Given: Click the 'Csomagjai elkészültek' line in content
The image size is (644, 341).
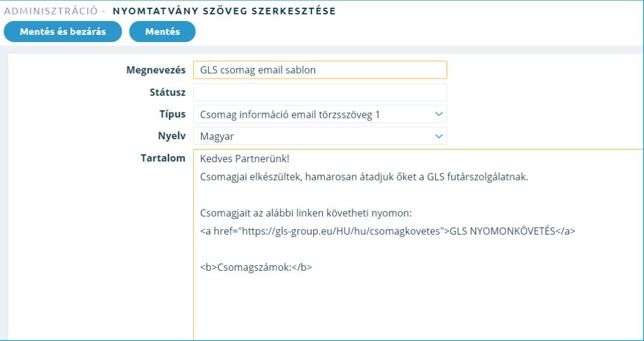Looking at the screenshot, I should point(364,177).
